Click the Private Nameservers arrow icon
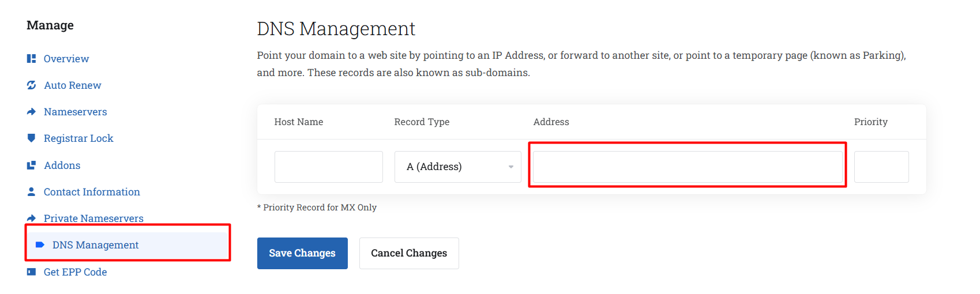 (31, 218)
